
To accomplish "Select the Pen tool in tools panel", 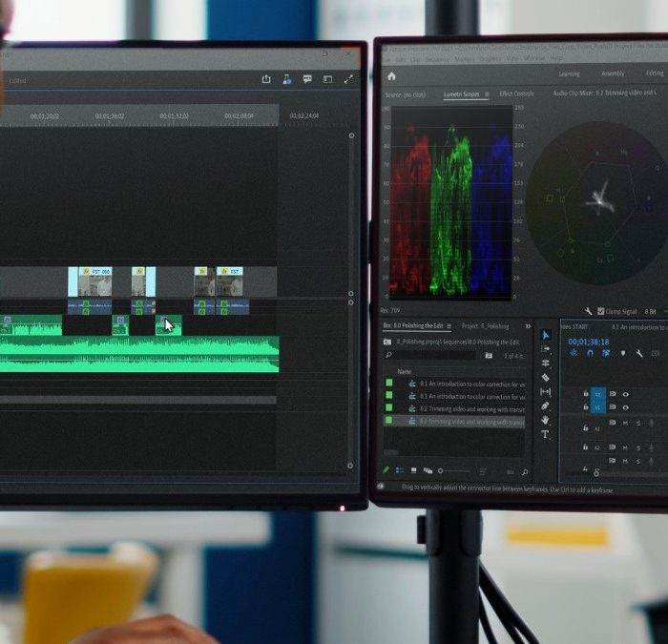I will click(x=545, y=405).
